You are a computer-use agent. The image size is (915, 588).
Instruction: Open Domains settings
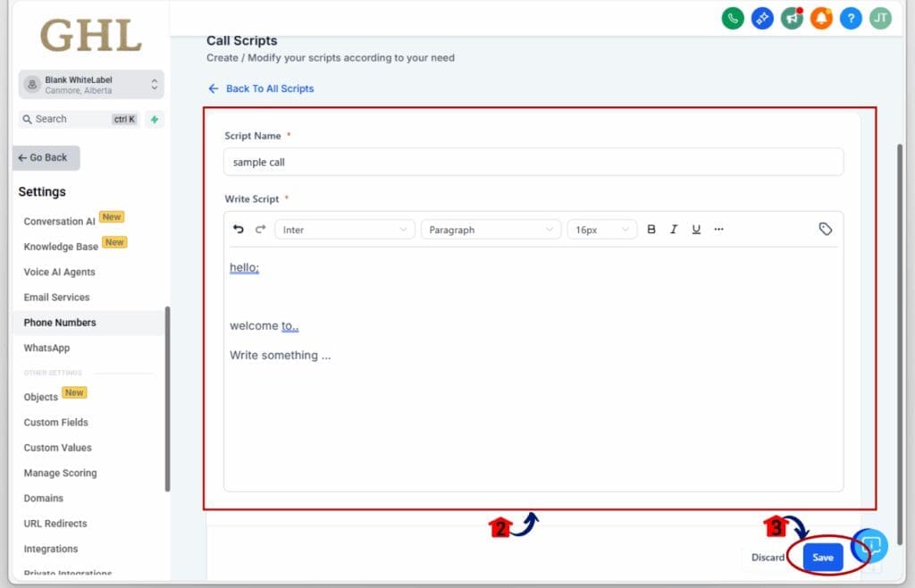pyautogui.click(x=43, y=499)
